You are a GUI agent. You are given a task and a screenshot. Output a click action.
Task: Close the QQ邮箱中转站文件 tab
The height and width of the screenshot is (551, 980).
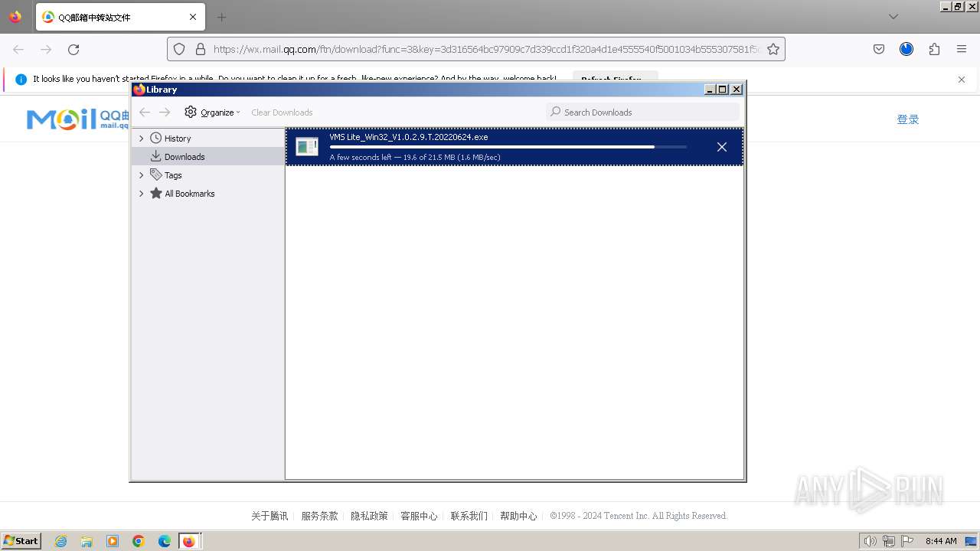pyautogui.click(x=193, y=17)
